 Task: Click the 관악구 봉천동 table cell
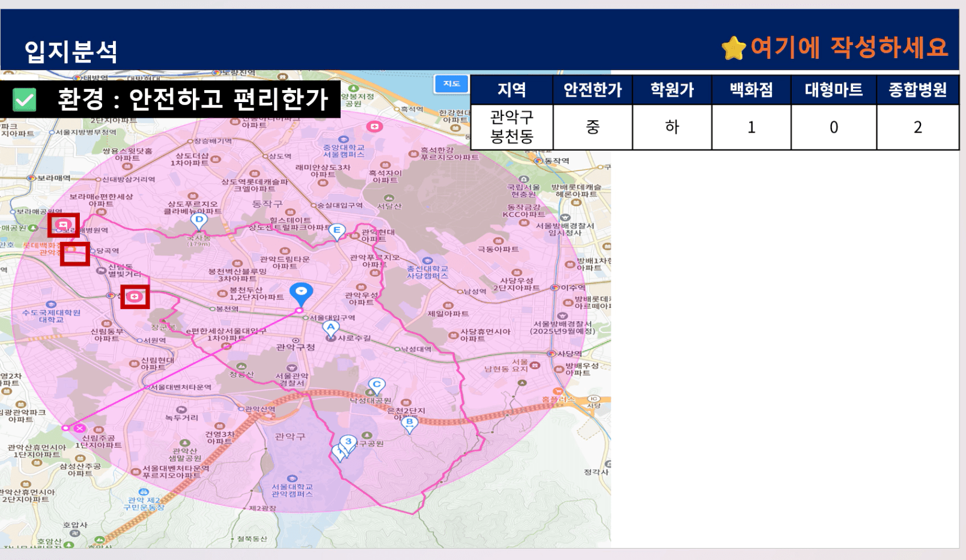pos(512,127)
